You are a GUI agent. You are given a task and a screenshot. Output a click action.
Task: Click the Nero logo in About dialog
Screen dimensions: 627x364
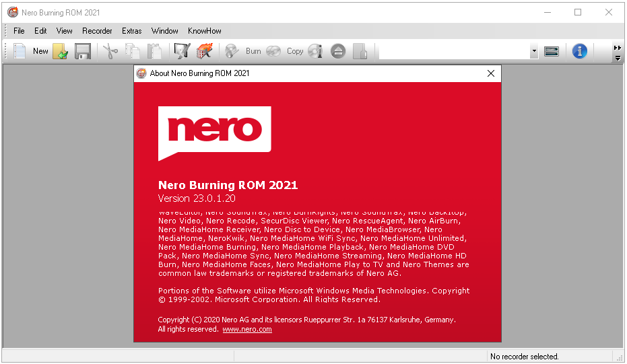click(x=215, y=133)
